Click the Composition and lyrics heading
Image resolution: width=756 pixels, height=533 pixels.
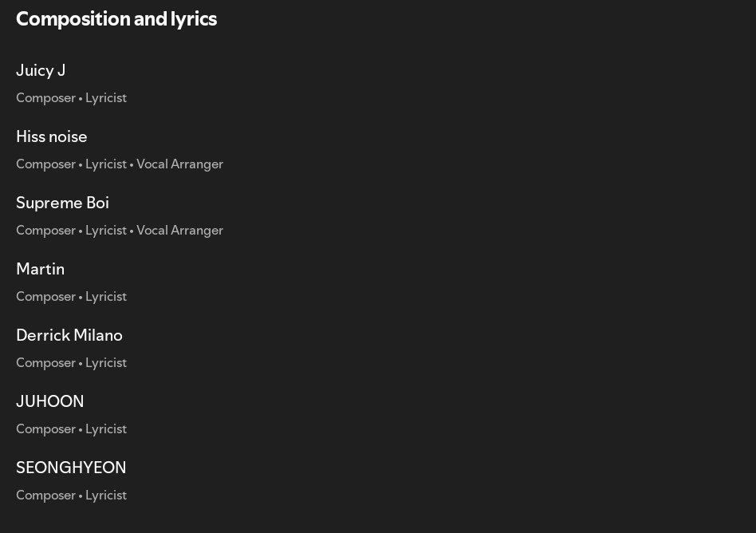pos(116,19)
